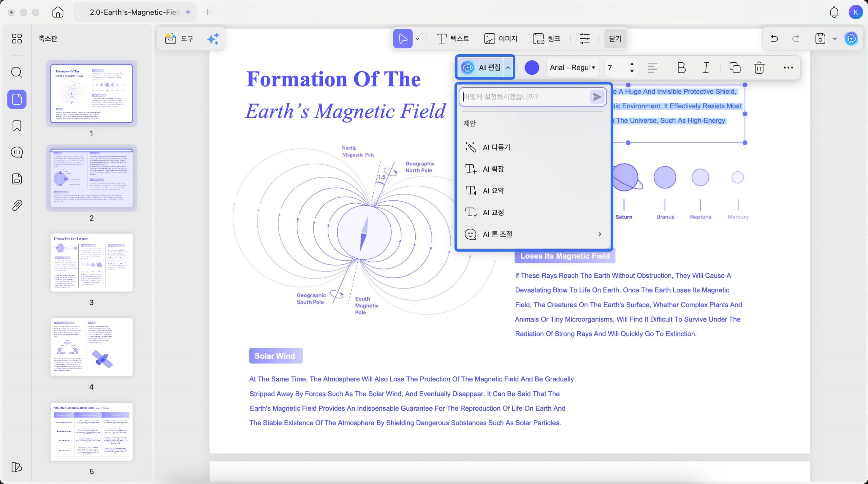Open the search panel in the sidebar
The height and width of the screenshot is (484, 868).
point(17,72)
